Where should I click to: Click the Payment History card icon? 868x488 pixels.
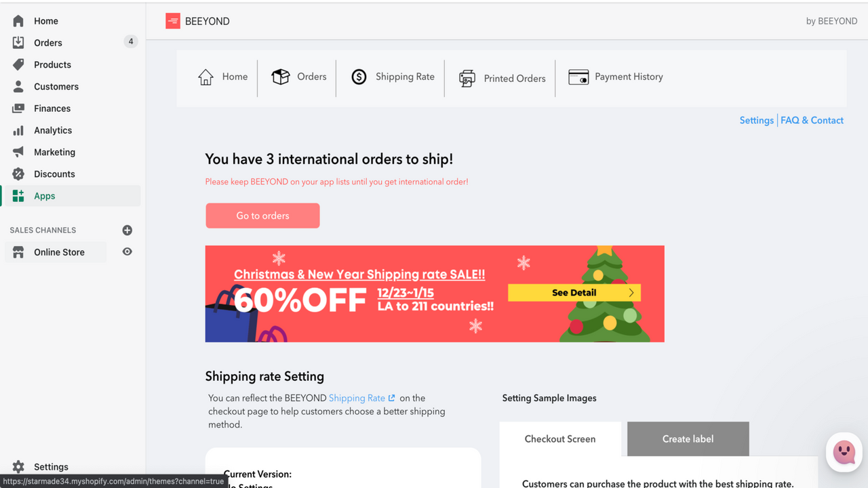click(x=578, y=77)
